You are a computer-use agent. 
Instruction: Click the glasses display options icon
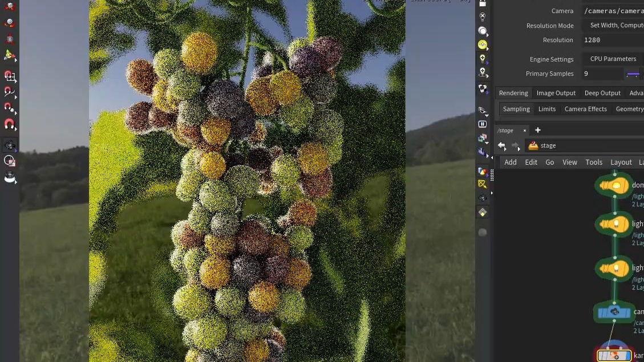483,110
